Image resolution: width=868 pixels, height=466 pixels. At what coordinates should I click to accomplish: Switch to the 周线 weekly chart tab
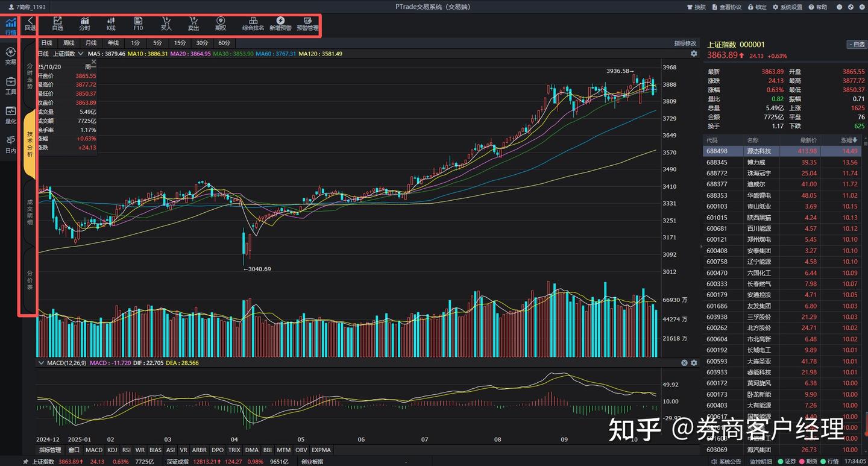pyautogui.click(x=68, y=43)
